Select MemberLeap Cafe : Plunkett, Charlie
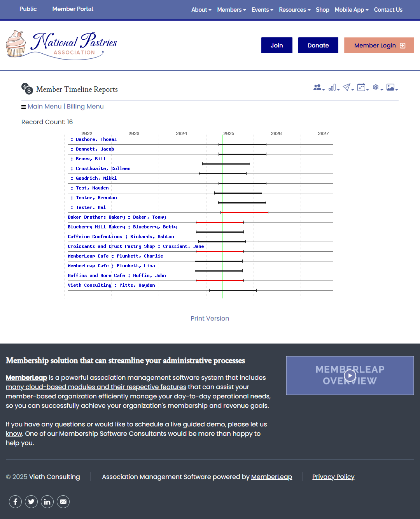Screen dimensions: 420x519 click(x=115, y=256)
